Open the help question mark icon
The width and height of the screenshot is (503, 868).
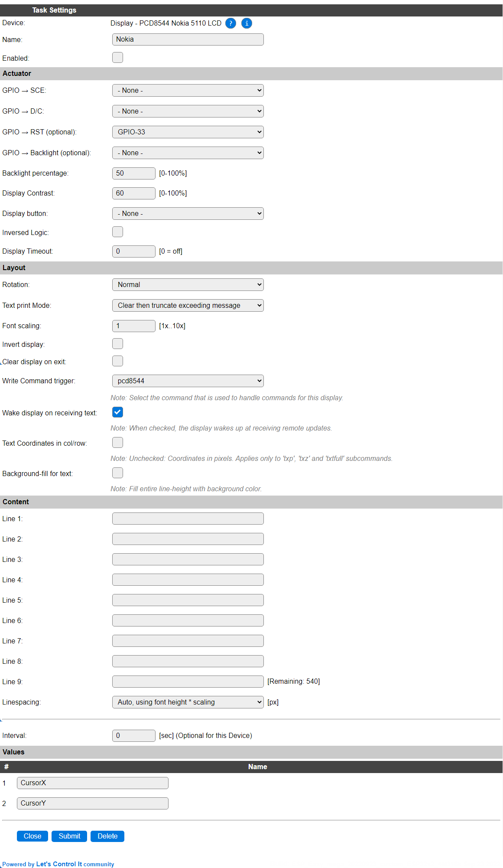230,23
